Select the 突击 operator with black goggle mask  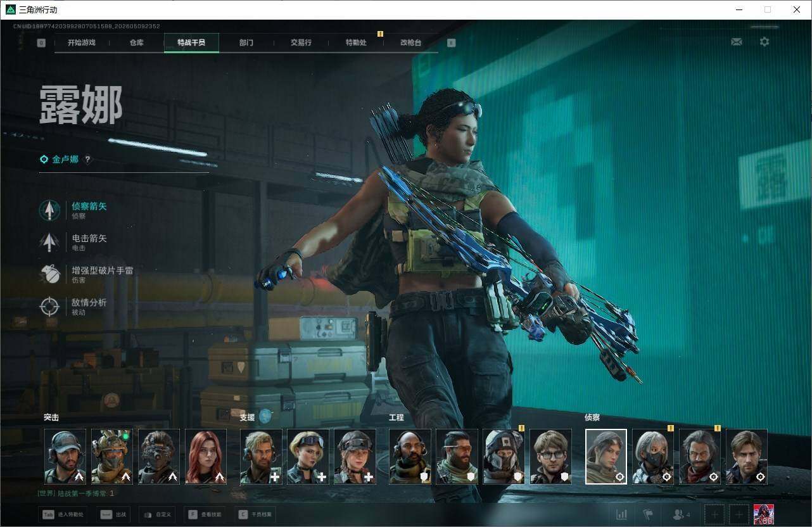pyautogui.click(x=159, y=457)
